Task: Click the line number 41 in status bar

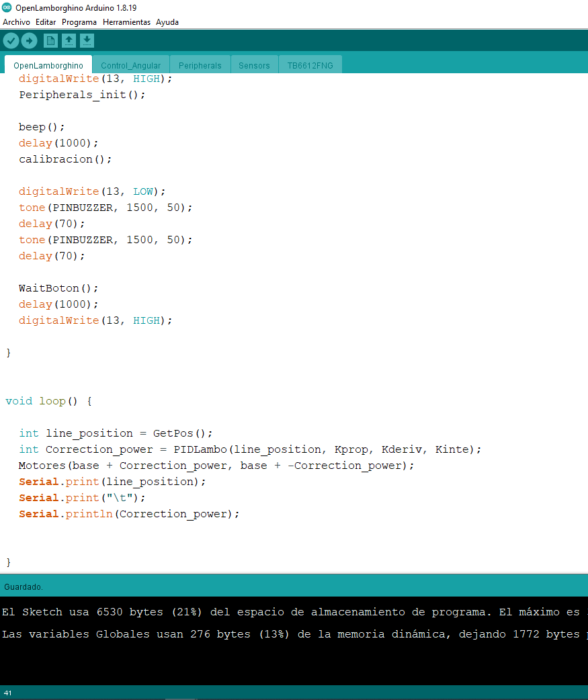Action: [7, 693]
